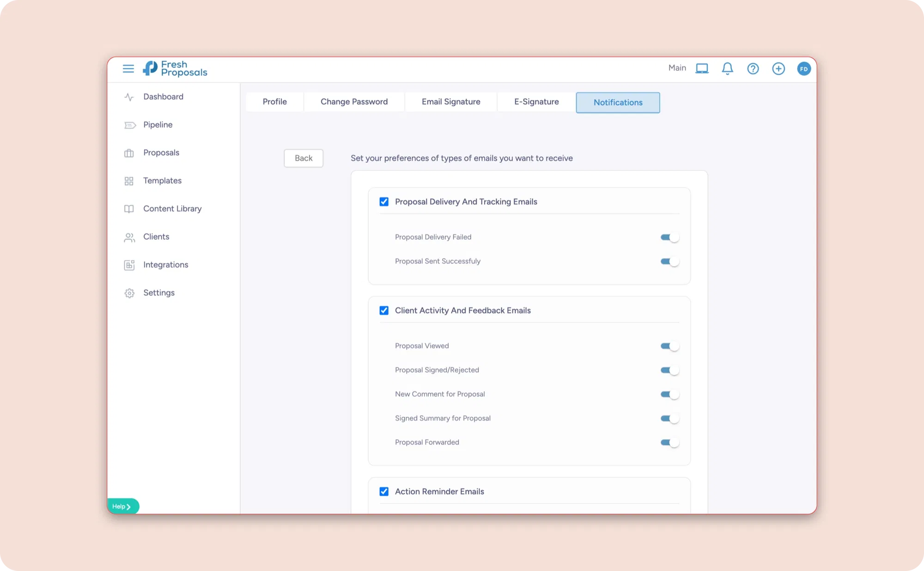Switch to the Email Signature tab
This screenshot has height=571, width=924.
click(x=450, y=102)
